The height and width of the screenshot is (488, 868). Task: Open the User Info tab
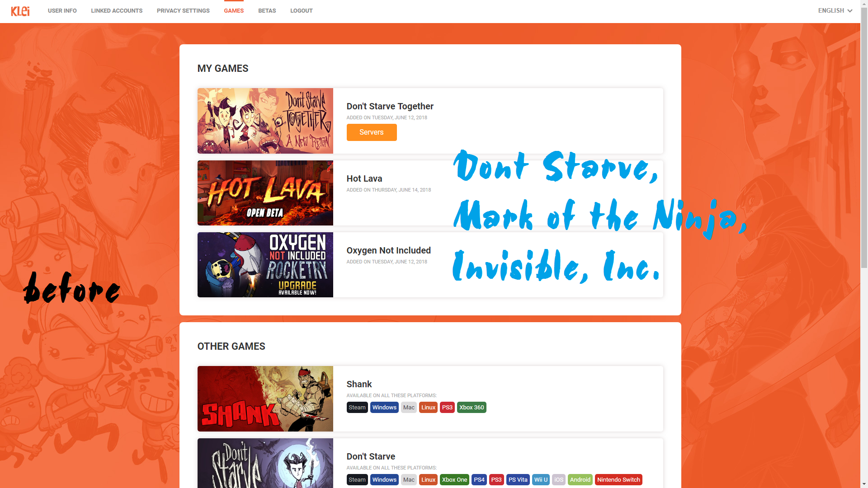click(x=62, y=11)
